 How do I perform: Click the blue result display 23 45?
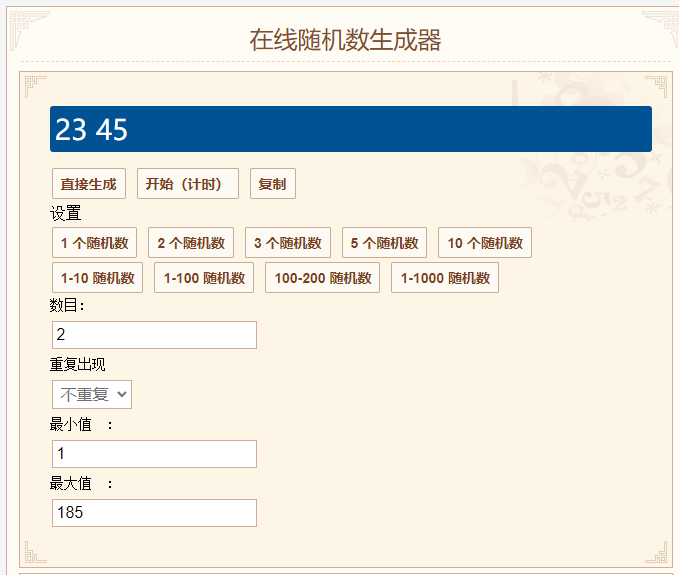[x=351, y=129]
